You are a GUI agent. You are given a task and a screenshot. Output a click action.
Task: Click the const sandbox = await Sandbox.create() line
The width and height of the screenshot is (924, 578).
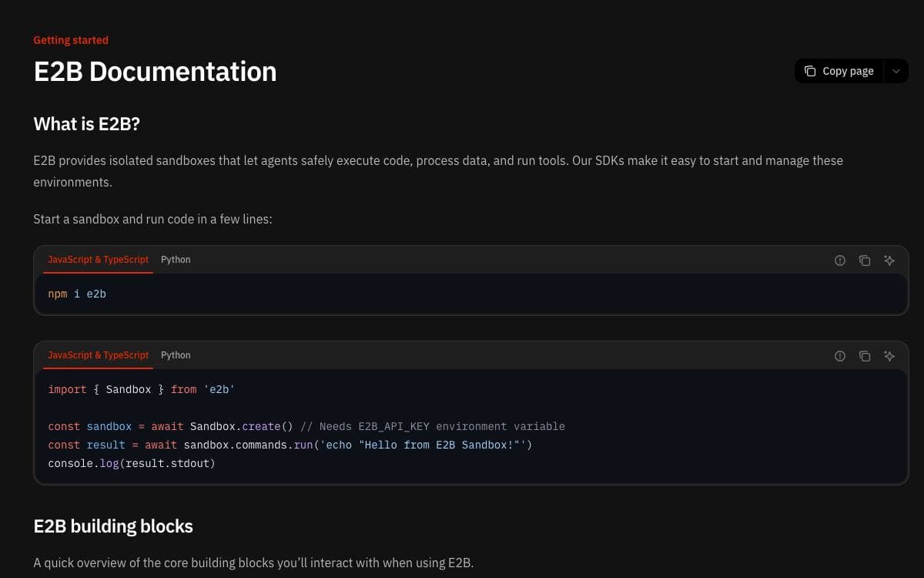(306, 426)
